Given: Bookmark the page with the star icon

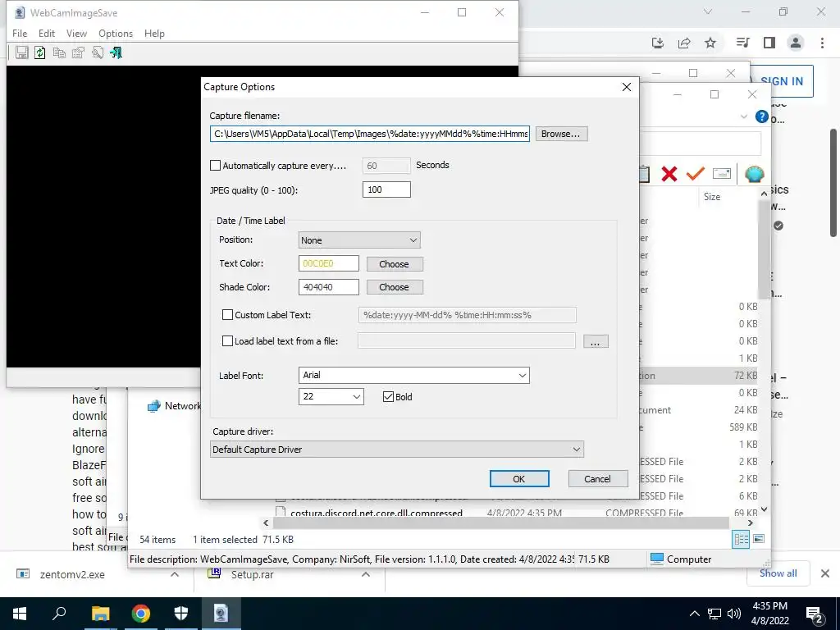Looking at the screenshot, I should (x=710, y=43).
